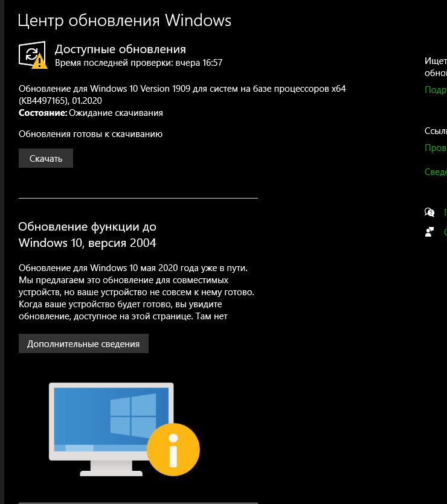Open the green Сведе... link
Screen dimensions: 447x504
pos(436,171)
